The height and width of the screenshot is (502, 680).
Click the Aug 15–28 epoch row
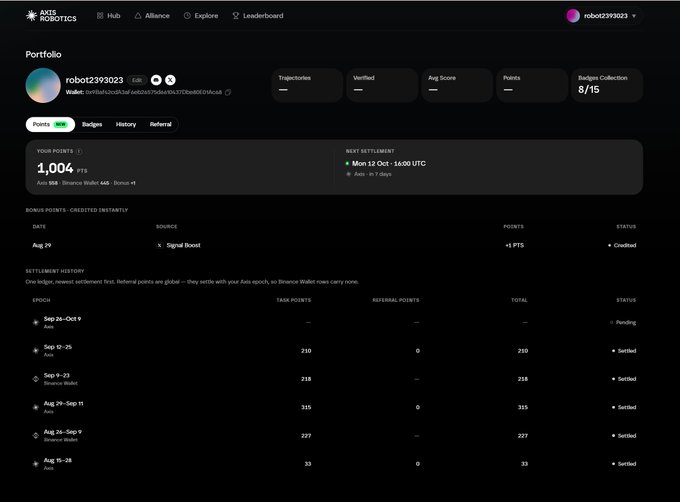pyautogui.click(x=334, y=464)
